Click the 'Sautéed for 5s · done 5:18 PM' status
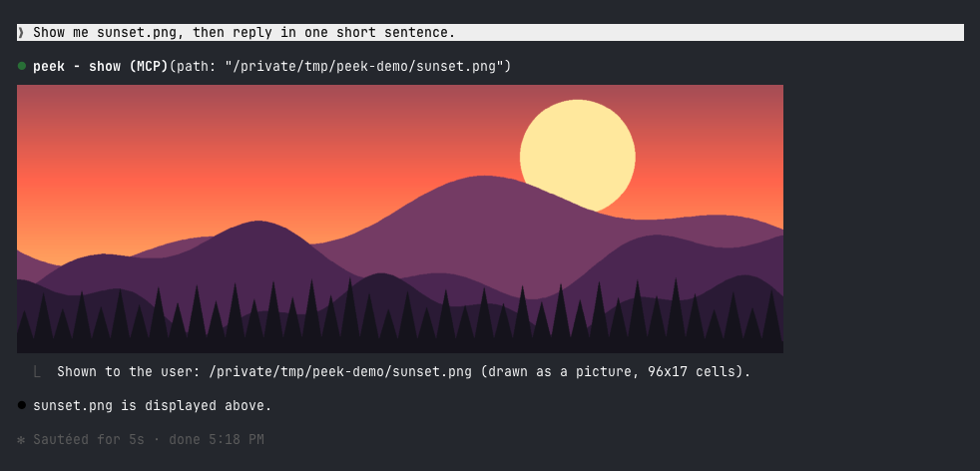Image resolution: width=980 pixels, height=471 pixels. pos(149,440)
